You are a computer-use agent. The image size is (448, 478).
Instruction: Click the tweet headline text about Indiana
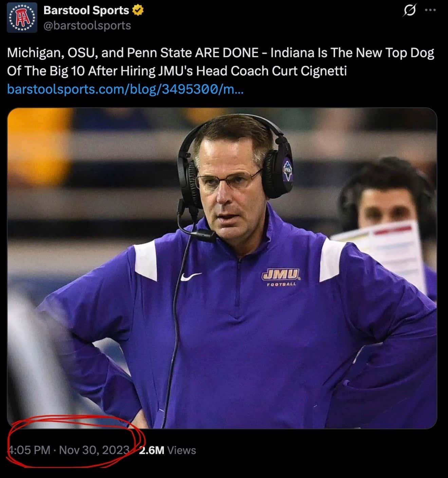(221, 62)
